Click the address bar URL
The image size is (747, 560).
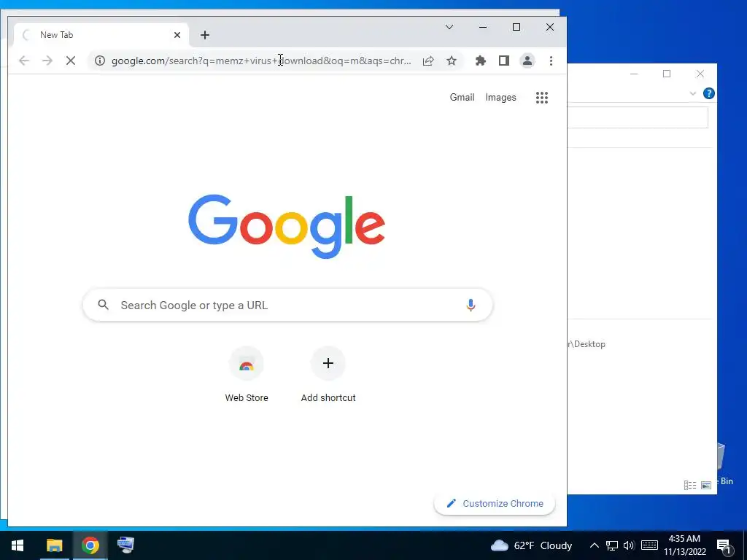261,61
